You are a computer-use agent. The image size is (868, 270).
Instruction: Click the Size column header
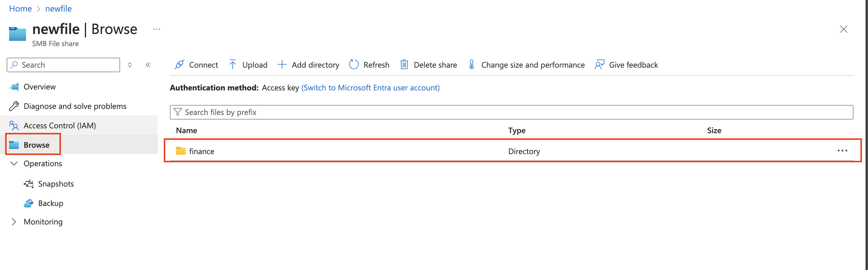714,130
